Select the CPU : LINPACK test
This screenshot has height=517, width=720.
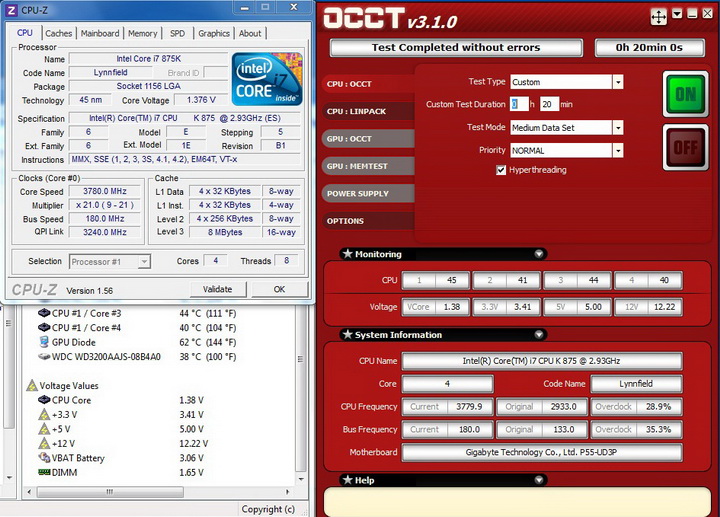368,112
